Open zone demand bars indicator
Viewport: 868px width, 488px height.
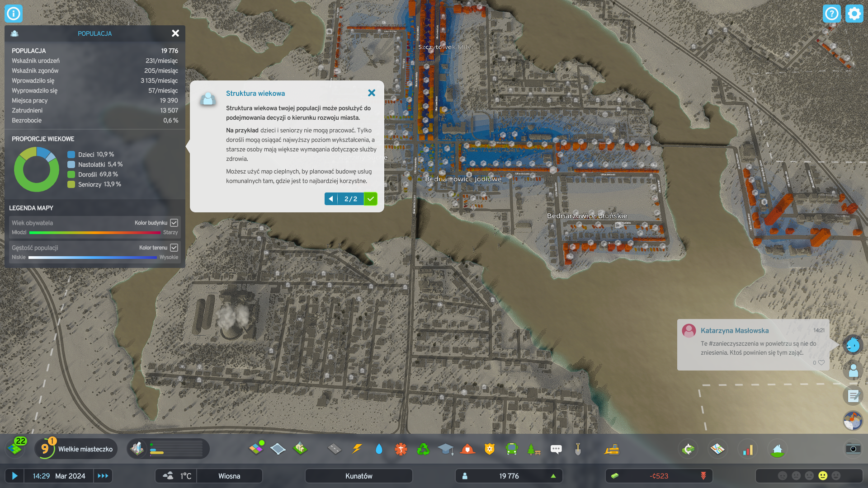[168, 449]
